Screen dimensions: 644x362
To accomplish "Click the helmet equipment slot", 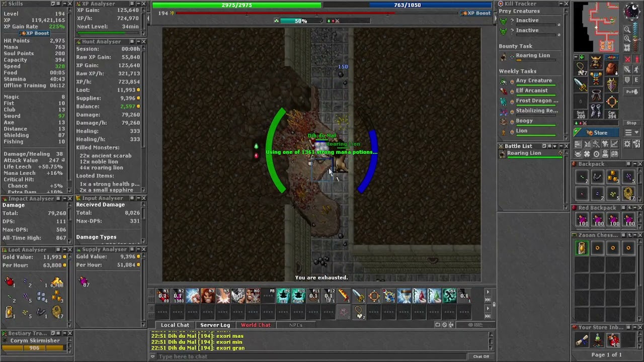I will click(x=596, y=61).
